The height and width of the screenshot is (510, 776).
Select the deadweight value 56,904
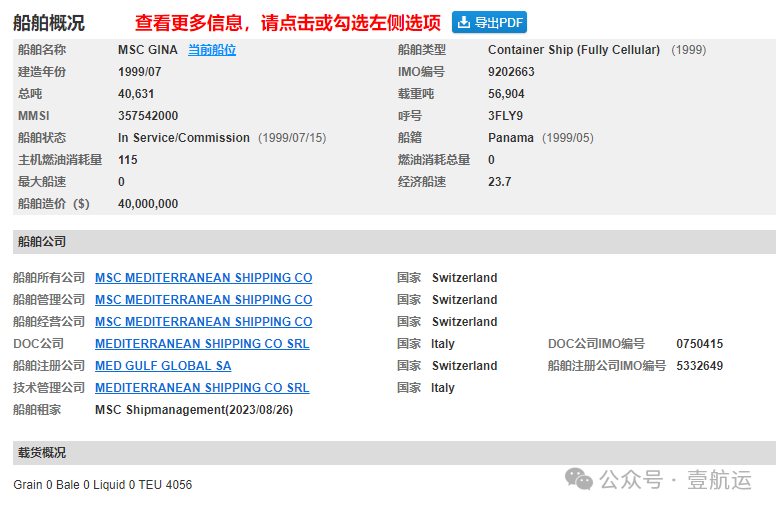[506, 94]
